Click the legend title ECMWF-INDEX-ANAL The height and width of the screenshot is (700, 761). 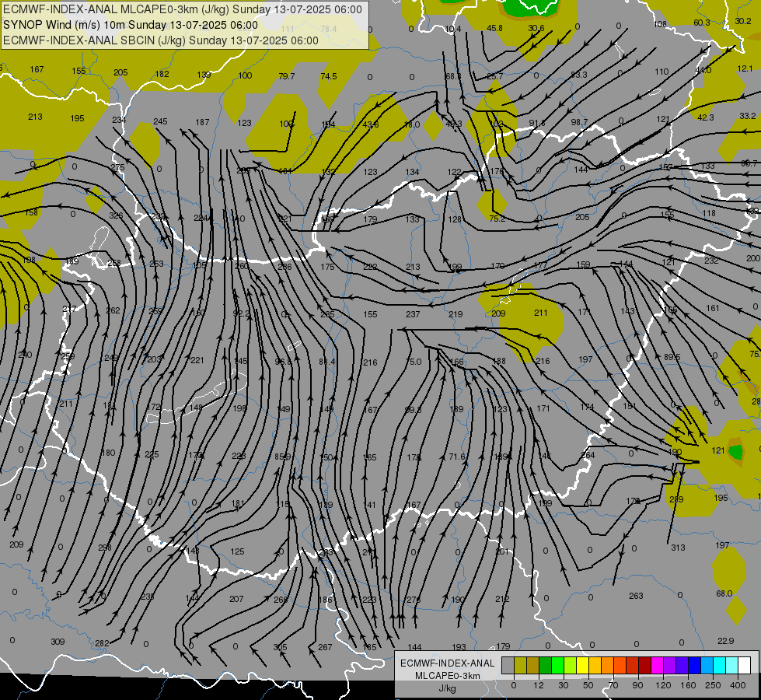pyautogui.click(x=448, y=663)
